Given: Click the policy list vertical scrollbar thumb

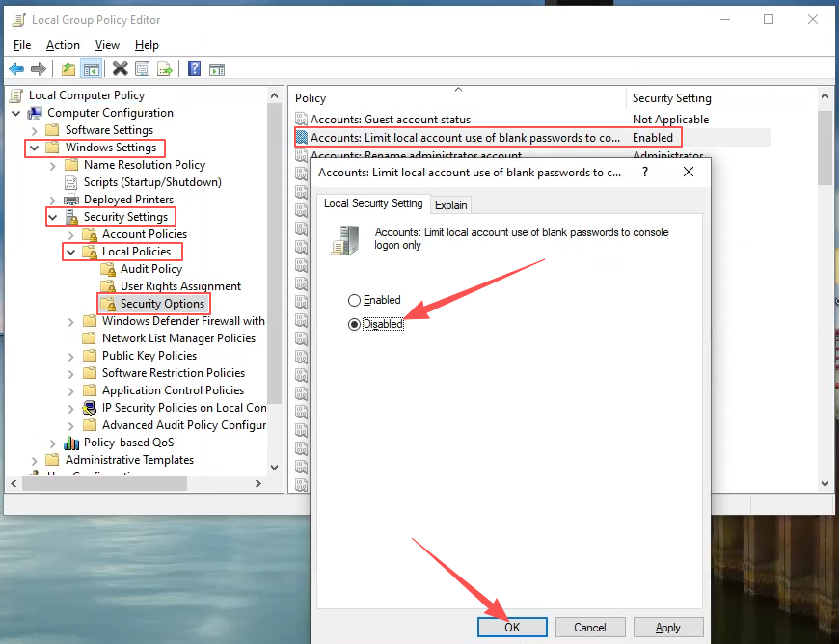Looking at the screenshot, I should coord(825,148).
